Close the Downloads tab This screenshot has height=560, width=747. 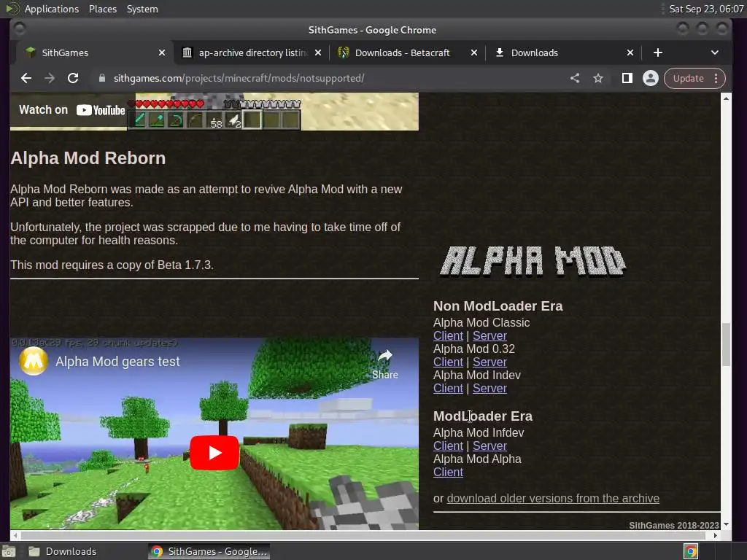click(x=630, y=52)
